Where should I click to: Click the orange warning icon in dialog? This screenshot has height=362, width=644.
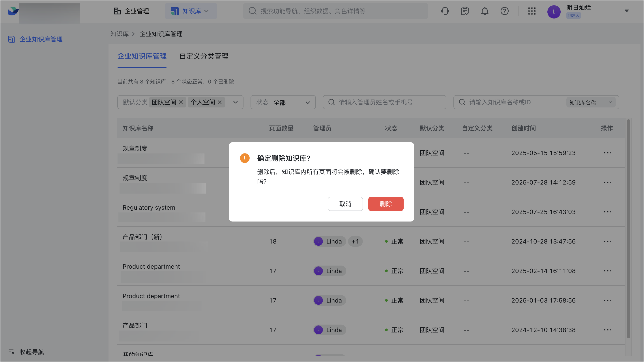[x=245, y=158]
